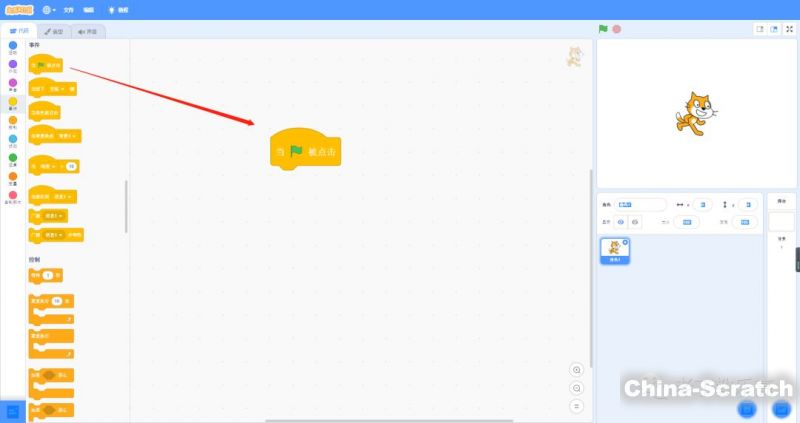This screenshot has width=800, height=423.
Task: Open the key dropdown in the key-pressed block
Action: click(x=58, y=89)
